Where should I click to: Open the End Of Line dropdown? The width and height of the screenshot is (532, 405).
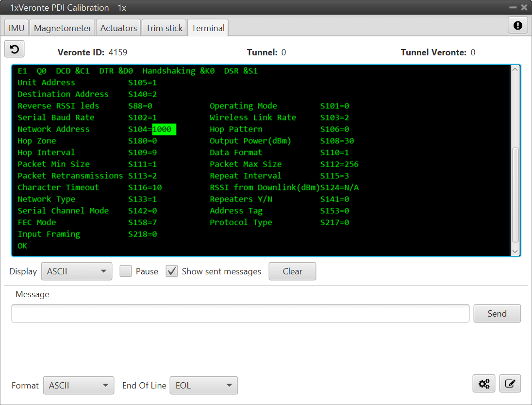coord(203,386)
